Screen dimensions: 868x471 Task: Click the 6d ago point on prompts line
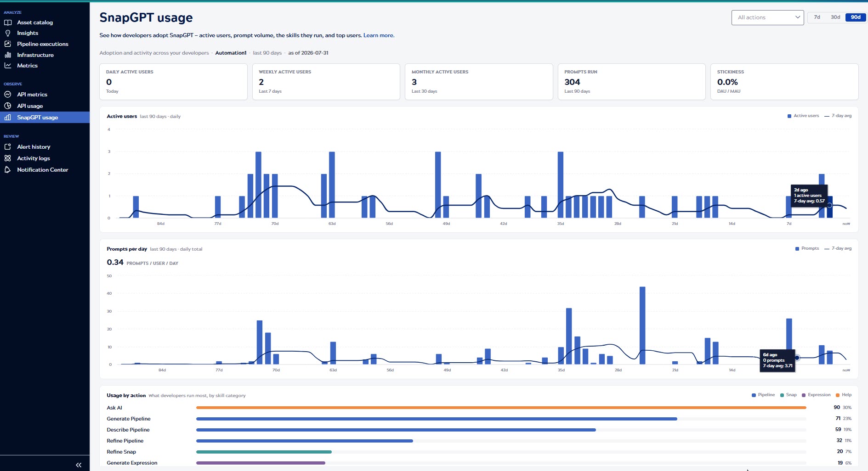click(x=797, y=358)
